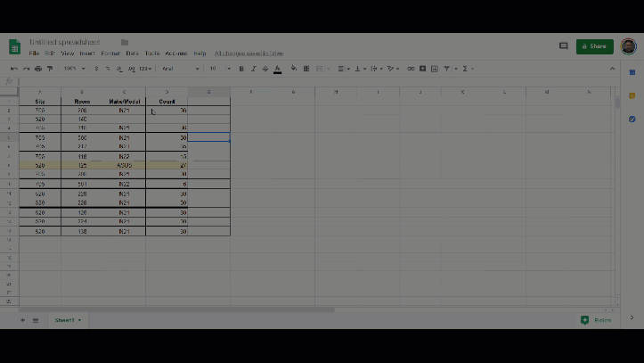Click the Insert link icon

pyautogui.click(x=411, y=69)
